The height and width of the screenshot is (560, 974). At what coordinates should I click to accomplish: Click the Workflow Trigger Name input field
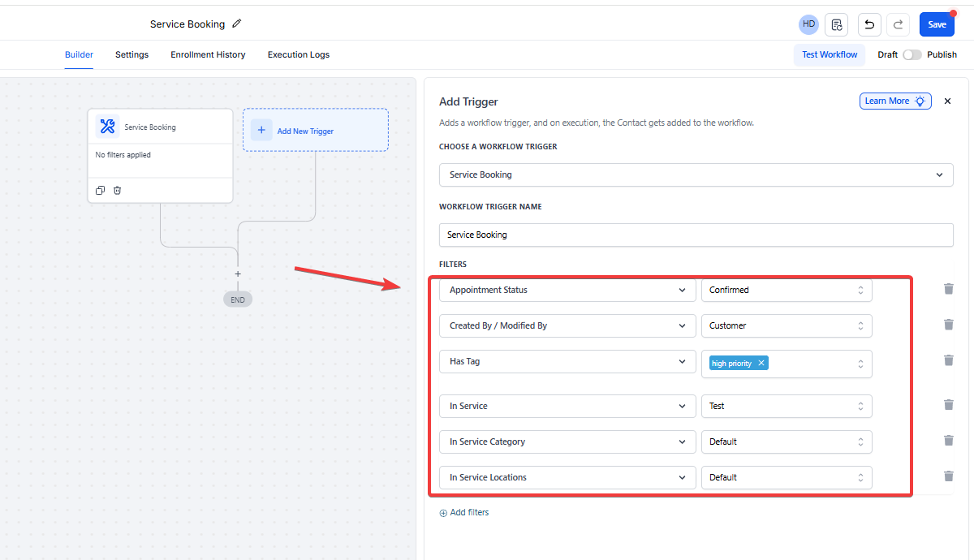click(696, 235)
